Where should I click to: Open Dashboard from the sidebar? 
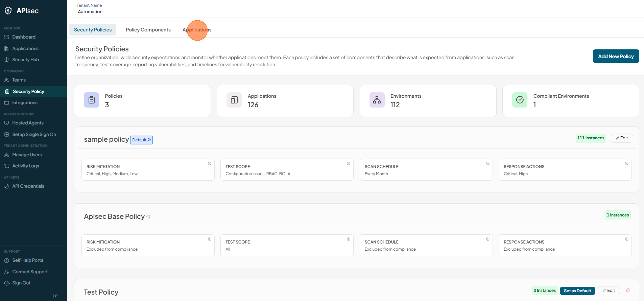[24, 37]
